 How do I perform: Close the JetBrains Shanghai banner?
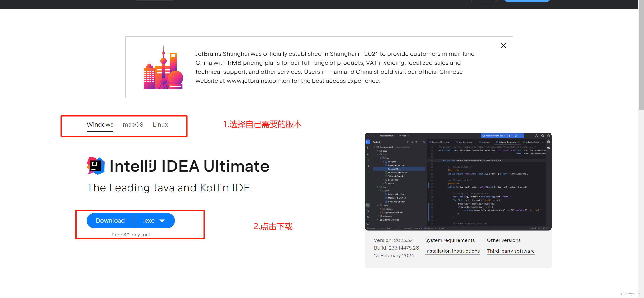pos(503,46)
